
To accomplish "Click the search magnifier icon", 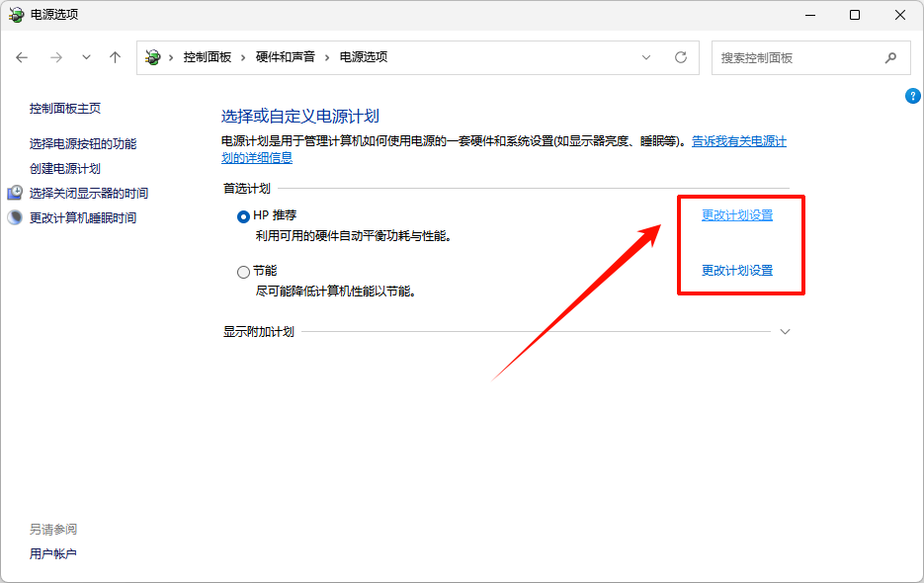I will tap(890, 57).
